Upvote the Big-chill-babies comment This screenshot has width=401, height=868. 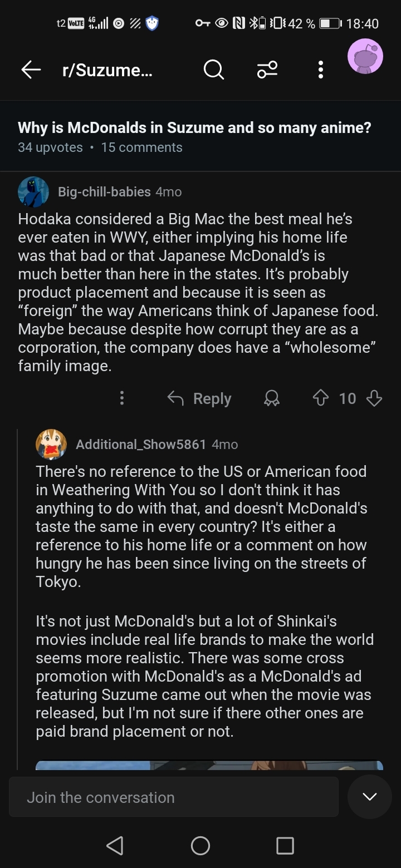(x=321, y=398)
